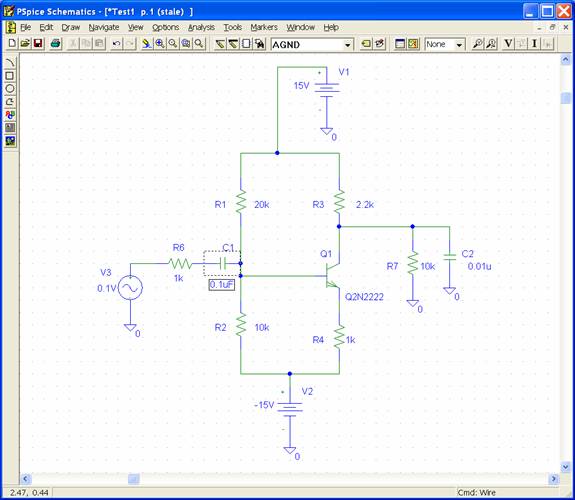Expand the AGND part dropdown

pyautogui.click(x=347, y=45)
